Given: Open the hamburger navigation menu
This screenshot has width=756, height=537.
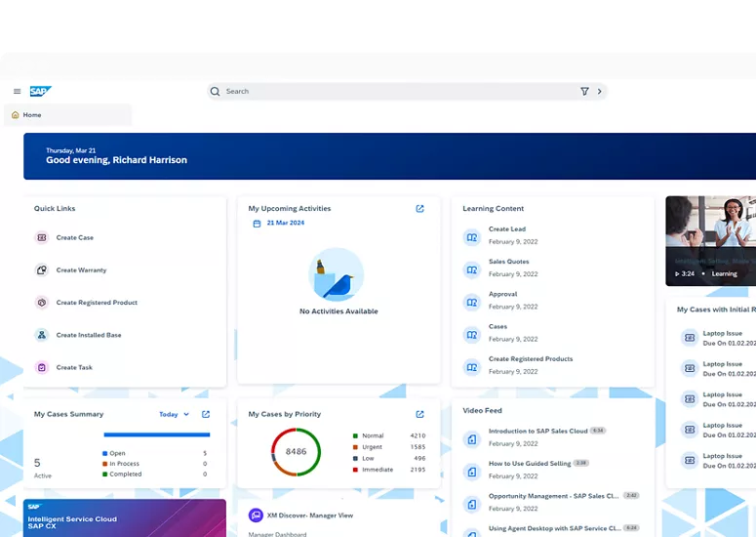Looking at the screenshot, I should (17, 92).
